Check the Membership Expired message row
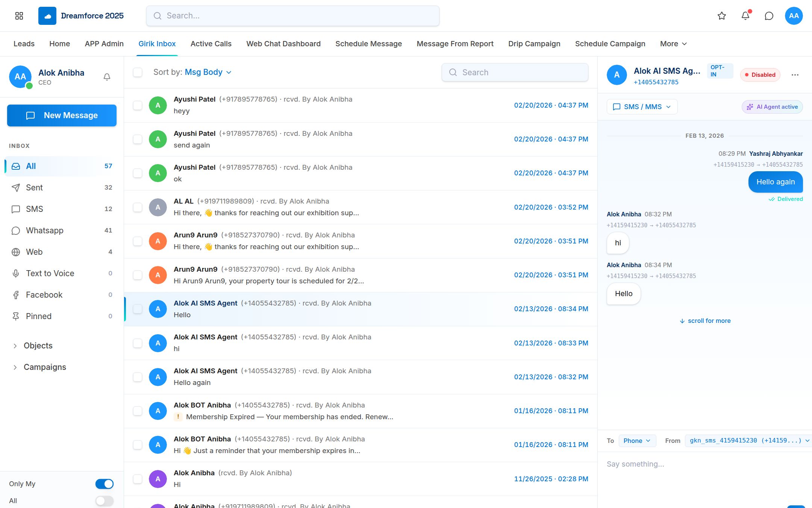This screenshot has height=508, width=812. 138,411
